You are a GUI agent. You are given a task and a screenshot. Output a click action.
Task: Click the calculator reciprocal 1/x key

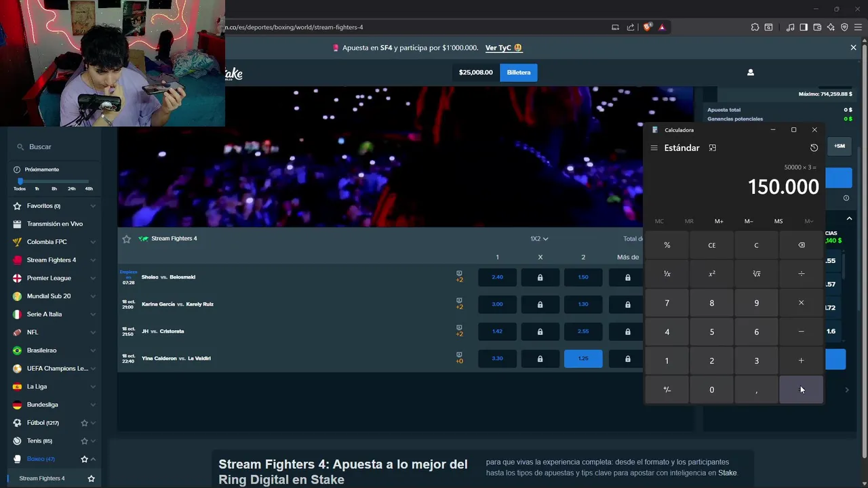[667, 274]
